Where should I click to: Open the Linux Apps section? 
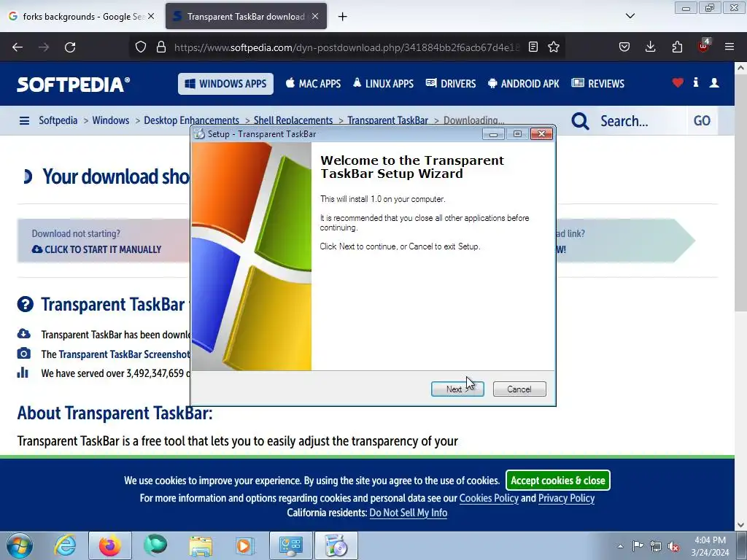(x=383, y=84)
